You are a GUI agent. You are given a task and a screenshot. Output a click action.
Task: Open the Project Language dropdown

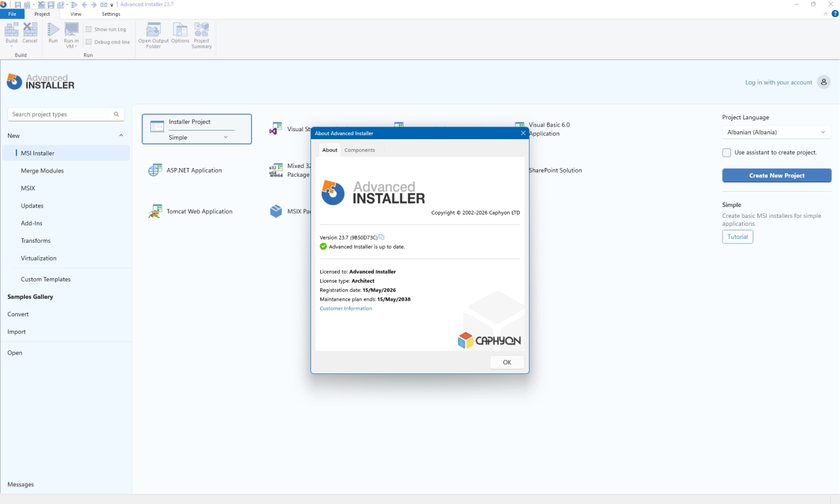pos(777,132)
